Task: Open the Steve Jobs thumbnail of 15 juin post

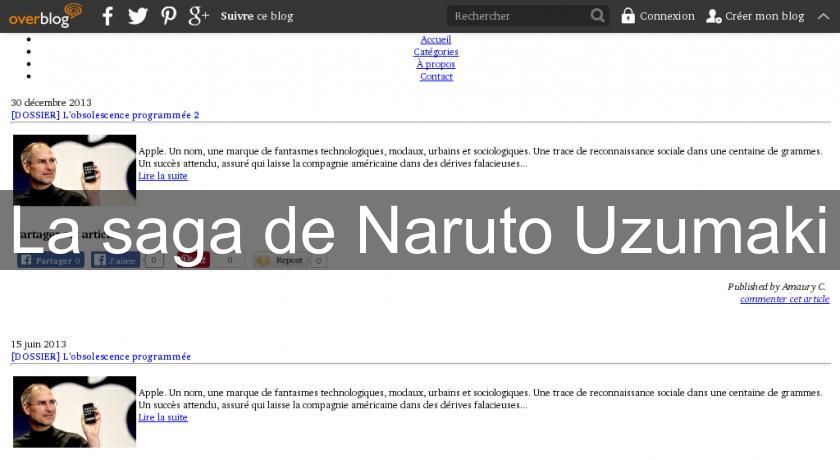Action: (74, 412)
